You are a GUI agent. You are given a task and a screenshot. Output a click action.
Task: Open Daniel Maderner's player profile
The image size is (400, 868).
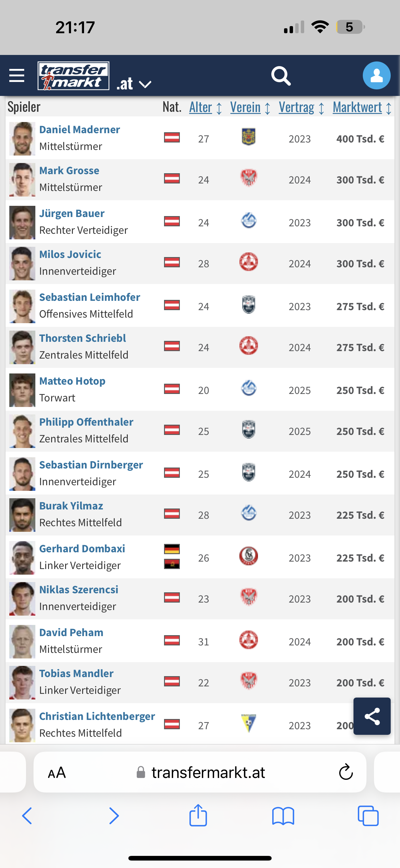click(79, 130)
